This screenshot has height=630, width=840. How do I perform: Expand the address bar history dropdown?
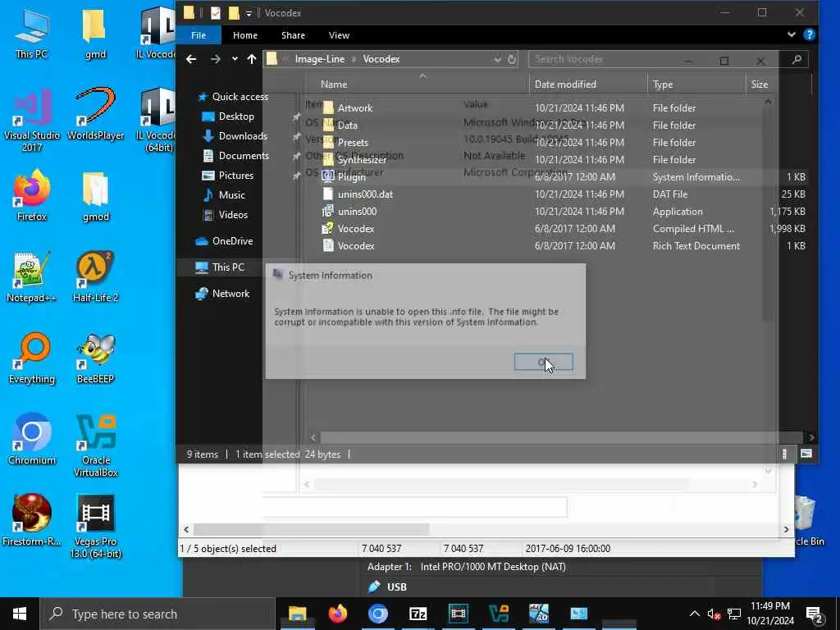coord(498,59)
